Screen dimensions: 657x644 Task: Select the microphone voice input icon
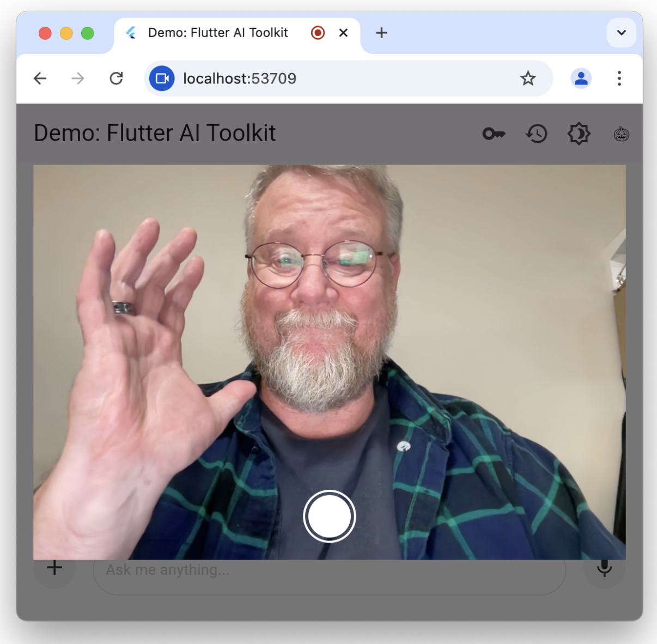point(604,568)
